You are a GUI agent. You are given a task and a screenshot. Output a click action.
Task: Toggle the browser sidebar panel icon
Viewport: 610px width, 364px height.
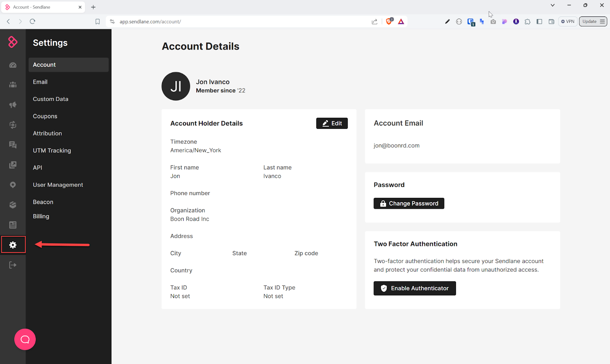pyautogui.click(x=539, y=22)
